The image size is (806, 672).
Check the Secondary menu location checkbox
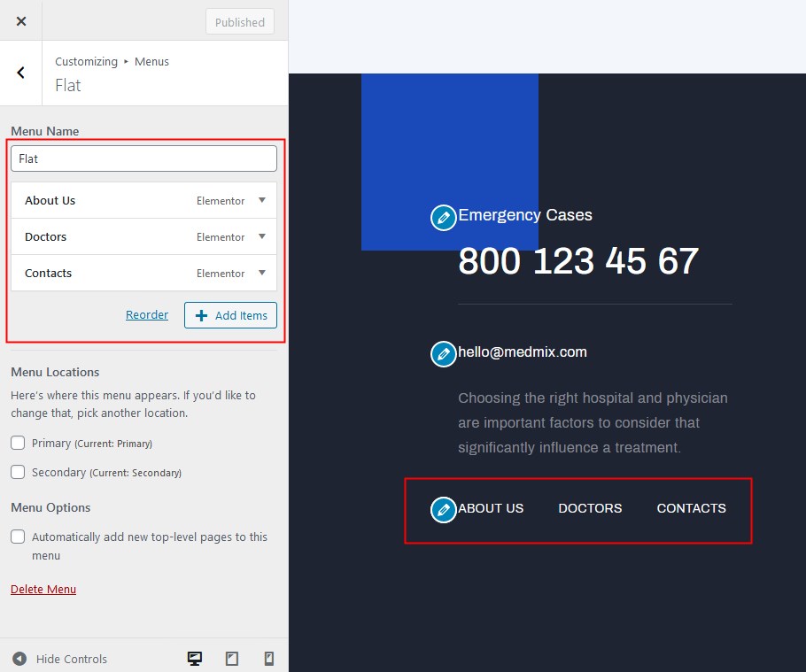pos(18,472)
